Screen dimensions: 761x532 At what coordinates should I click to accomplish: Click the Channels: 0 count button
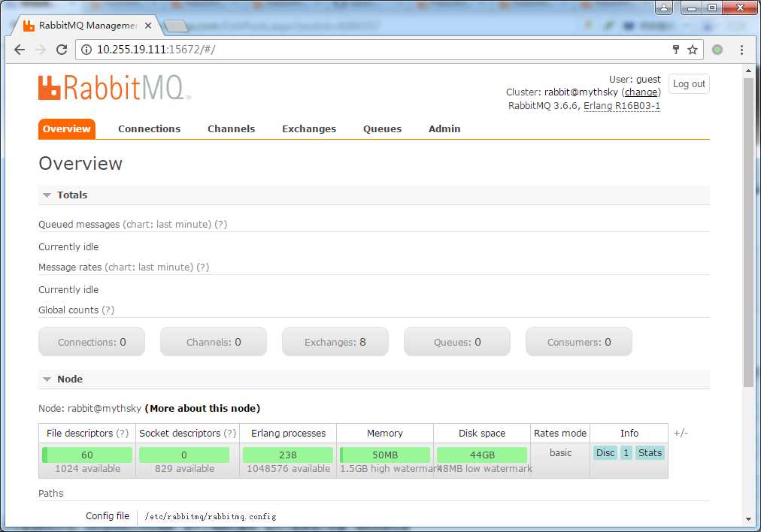(214, 342)
